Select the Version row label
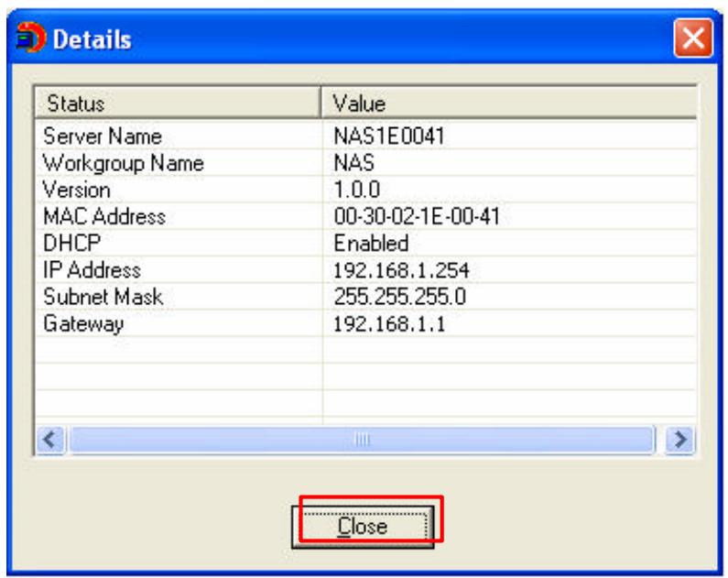Viewport: 728px width, 578px height. (x=77, y=190)
